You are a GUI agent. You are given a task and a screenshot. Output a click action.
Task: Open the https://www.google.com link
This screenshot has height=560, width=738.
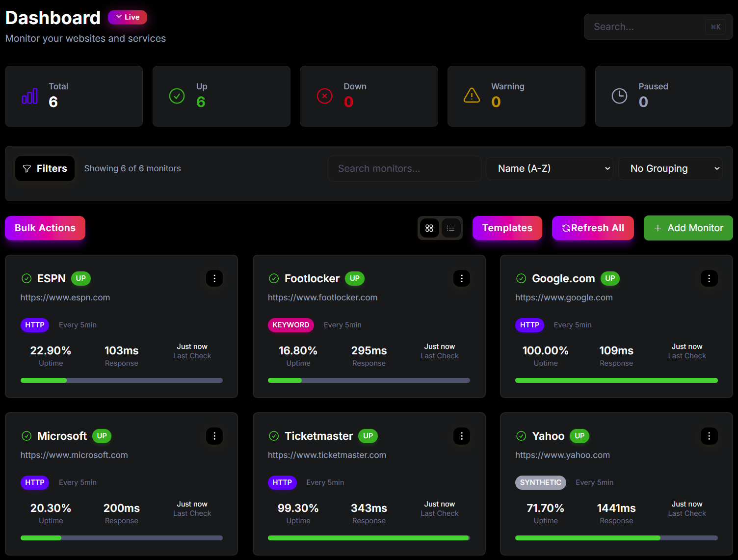564,297
